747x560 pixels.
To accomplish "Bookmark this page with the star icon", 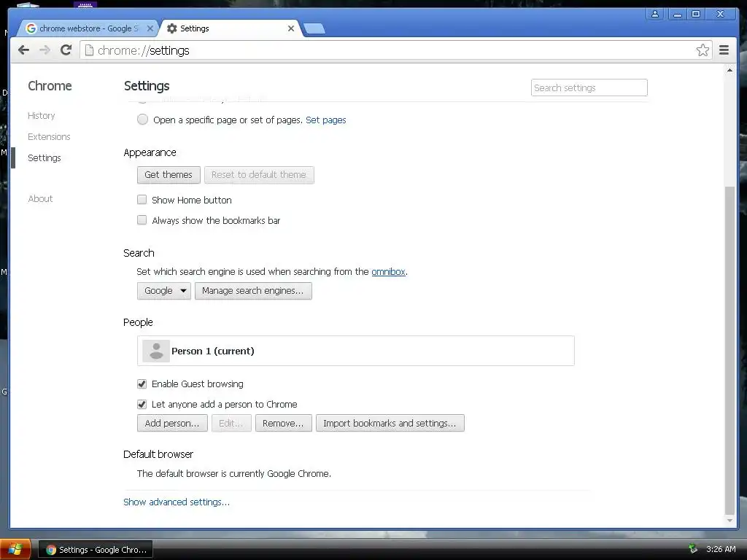I will 703,50.
